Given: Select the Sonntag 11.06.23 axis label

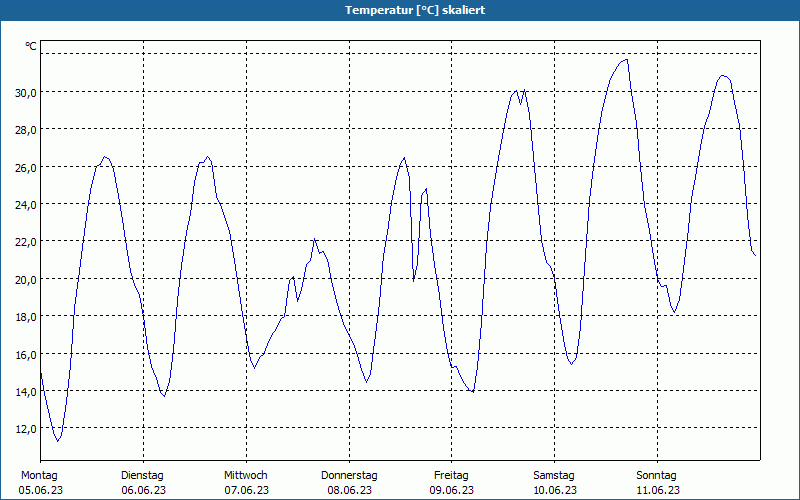Looking at the screenshot, I should (657, 483).
